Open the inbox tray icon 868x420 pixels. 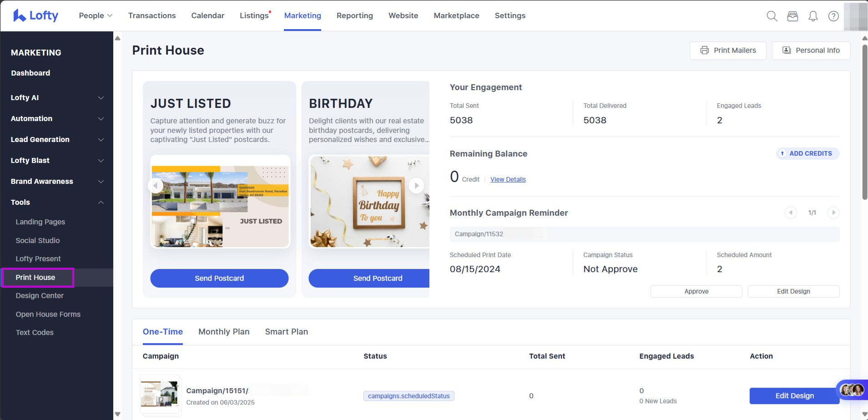(792, 16)
